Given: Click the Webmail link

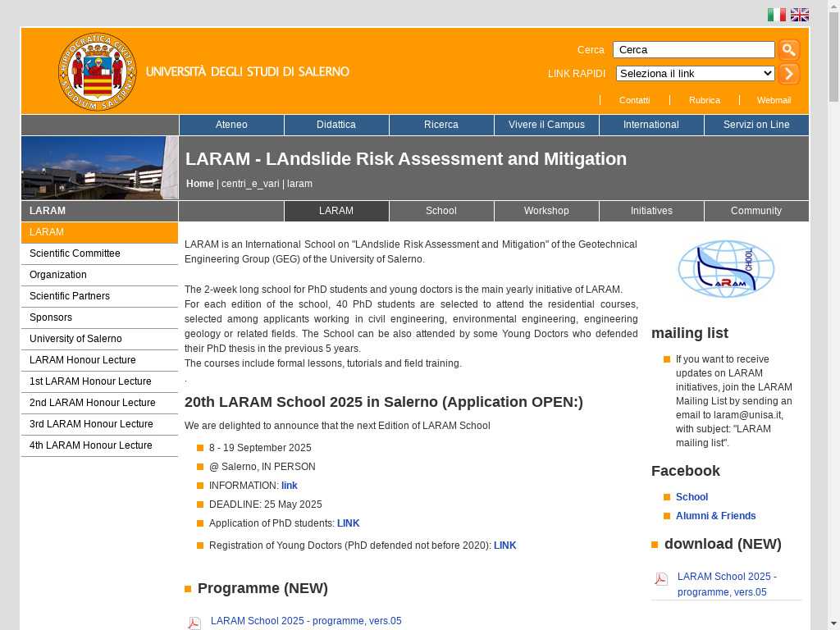Looking at the screenshot, I should [x=774, y=100].
